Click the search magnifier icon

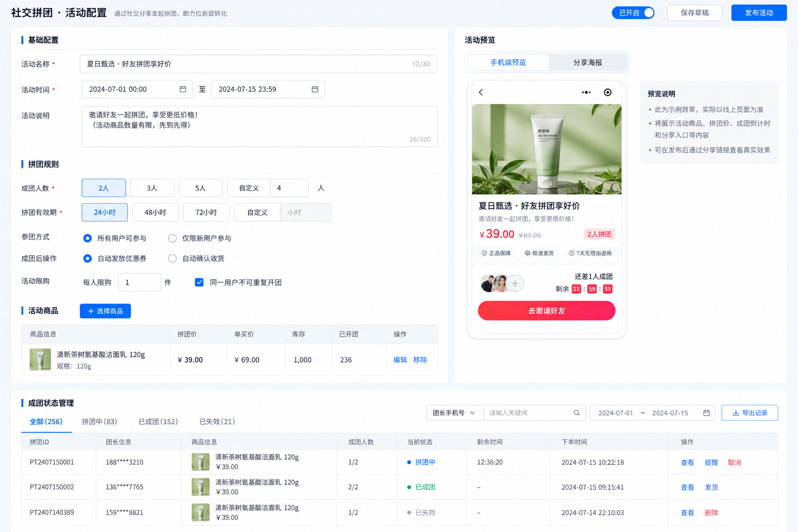(577, 413)
